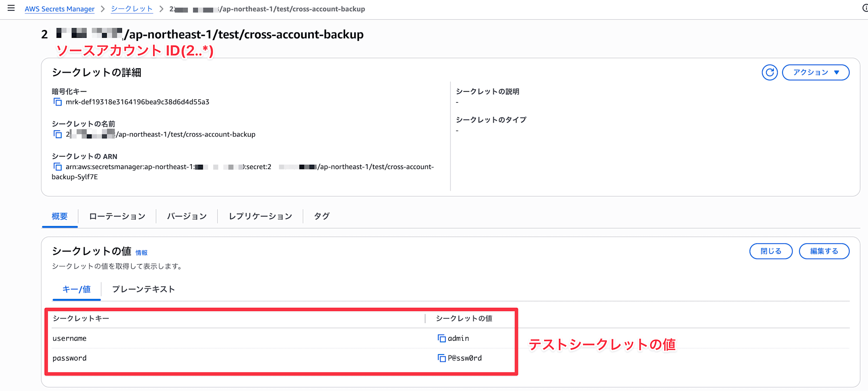Click the シークレットの詳細 panel heading

click(97, 73)
